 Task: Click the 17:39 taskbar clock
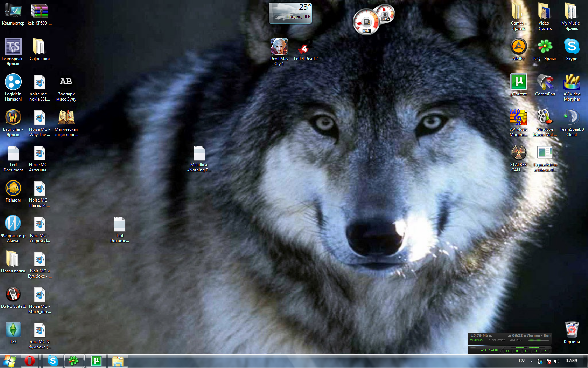coord(572,361)
